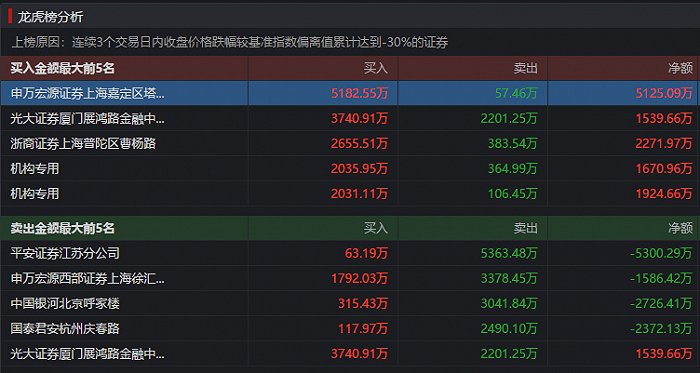Click the 383.54万 sell amount
This screenshot has width=700, height=373.
[x=512, y=143]
